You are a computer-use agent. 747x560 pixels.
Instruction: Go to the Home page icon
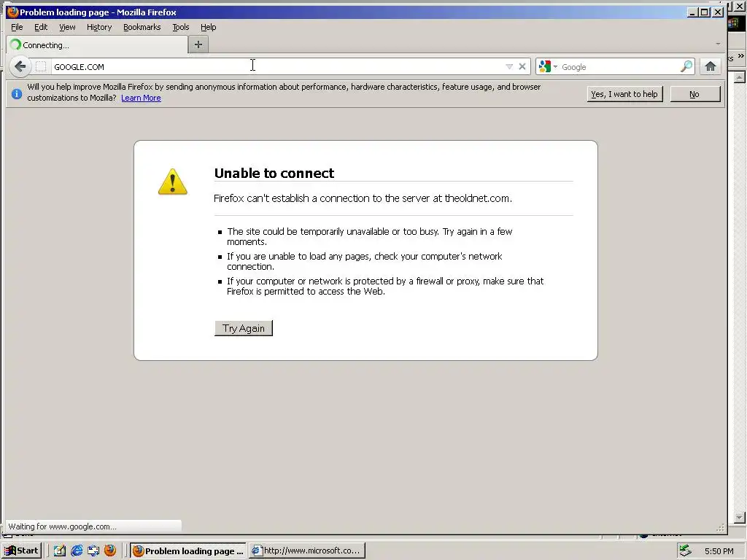pyautogui.click(x=711, y=66)
